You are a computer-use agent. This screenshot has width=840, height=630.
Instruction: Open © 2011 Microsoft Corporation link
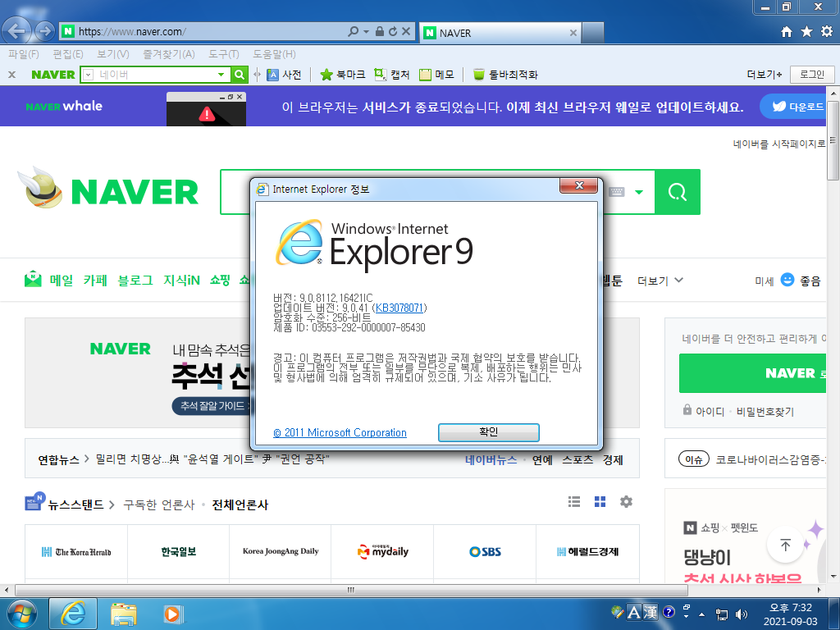pos(340,433)
